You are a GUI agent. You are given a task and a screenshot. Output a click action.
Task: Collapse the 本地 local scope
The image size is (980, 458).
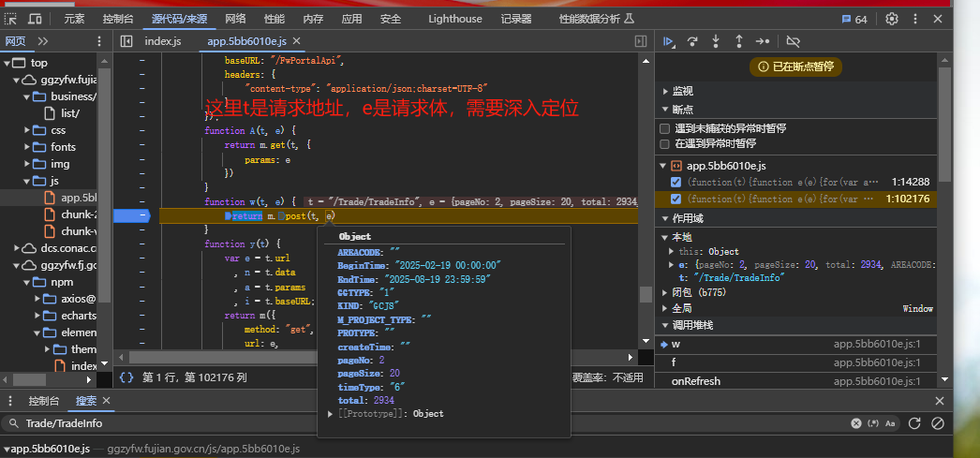(665, 238)
